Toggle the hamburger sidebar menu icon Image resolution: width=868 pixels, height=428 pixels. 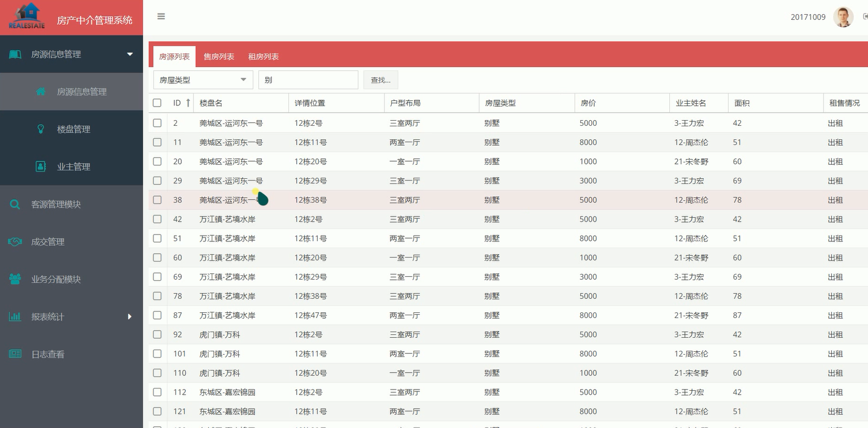[x=161, y=16]
